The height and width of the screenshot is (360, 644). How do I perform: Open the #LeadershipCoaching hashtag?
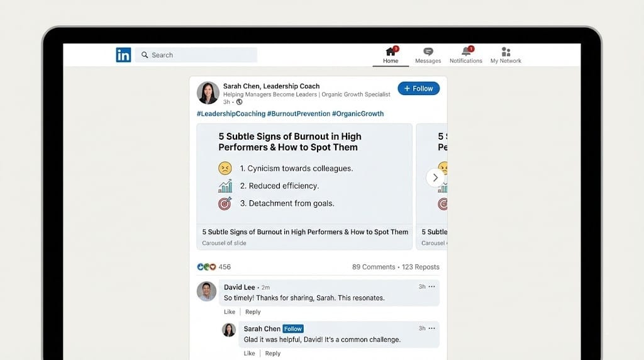[231, 114]
